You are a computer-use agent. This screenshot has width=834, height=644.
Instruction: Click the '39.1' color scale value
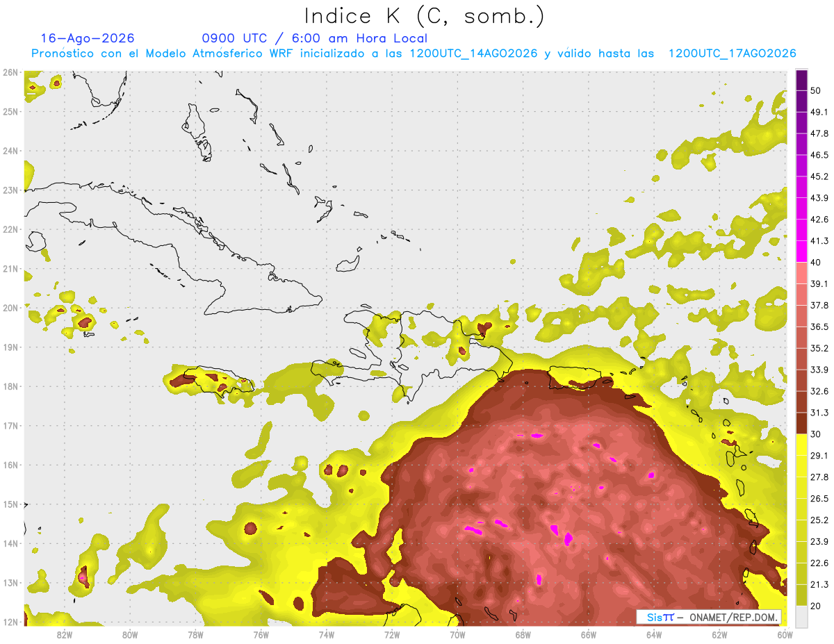[819, 284]
